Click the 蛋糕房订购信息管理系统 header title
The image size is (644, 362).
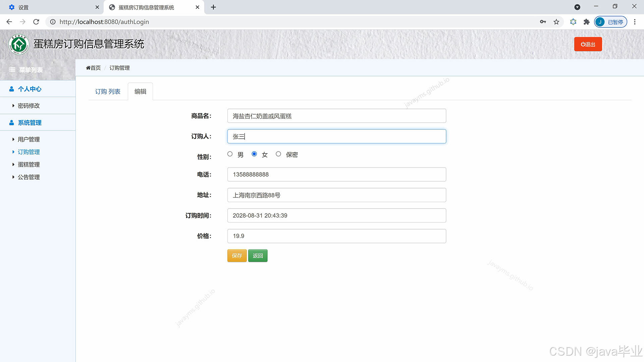coord(89,44)
